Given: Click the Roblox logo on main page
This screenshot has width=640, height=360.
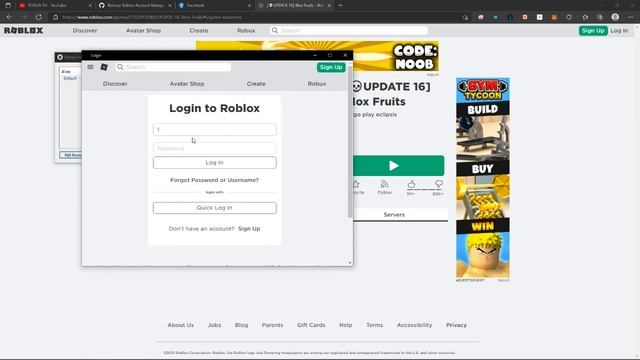Looking at the screenshot, I should pyautogui.click(x=24, y=31).
